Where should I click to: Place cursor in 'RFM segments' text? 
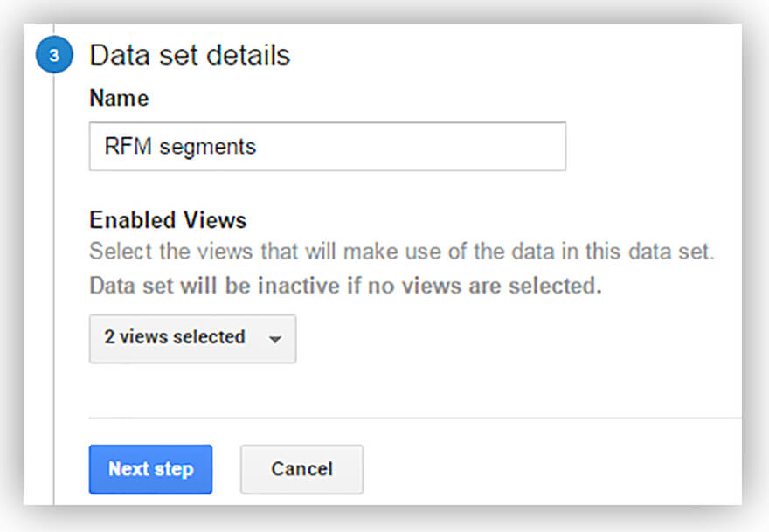(180, 146)
